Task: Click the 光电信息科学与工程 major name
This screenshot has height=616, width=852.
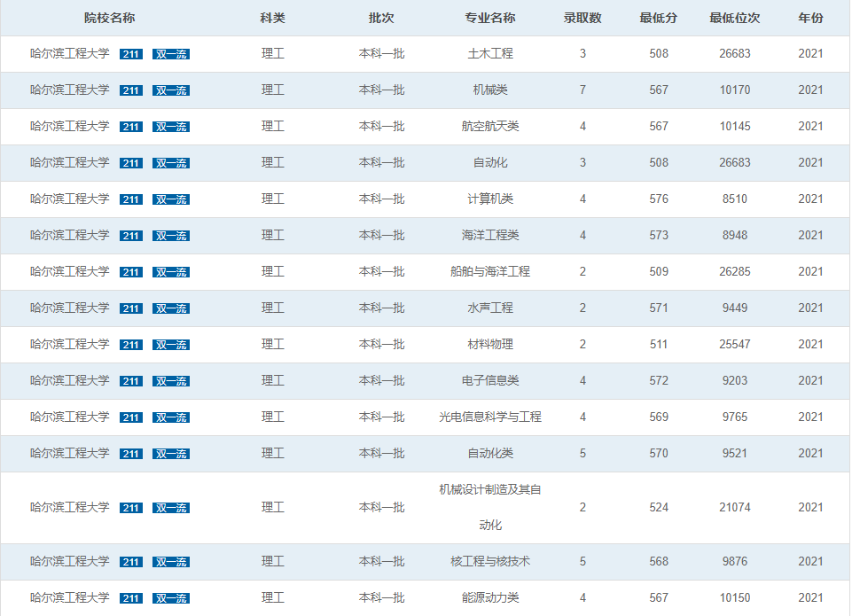Action: 490,417
